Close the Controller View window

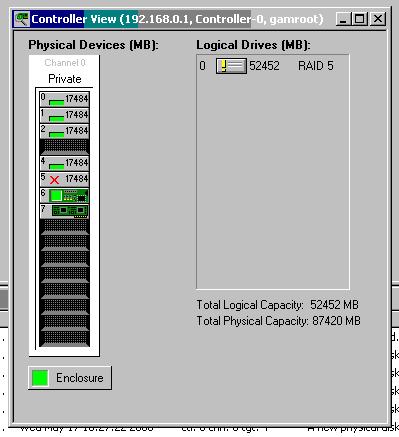click(378, 19)
